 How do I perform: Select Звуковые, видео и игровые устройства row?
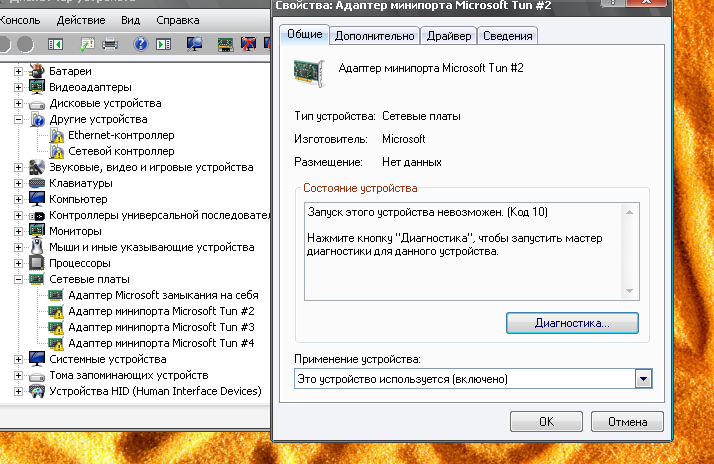(x=151, y=167)
